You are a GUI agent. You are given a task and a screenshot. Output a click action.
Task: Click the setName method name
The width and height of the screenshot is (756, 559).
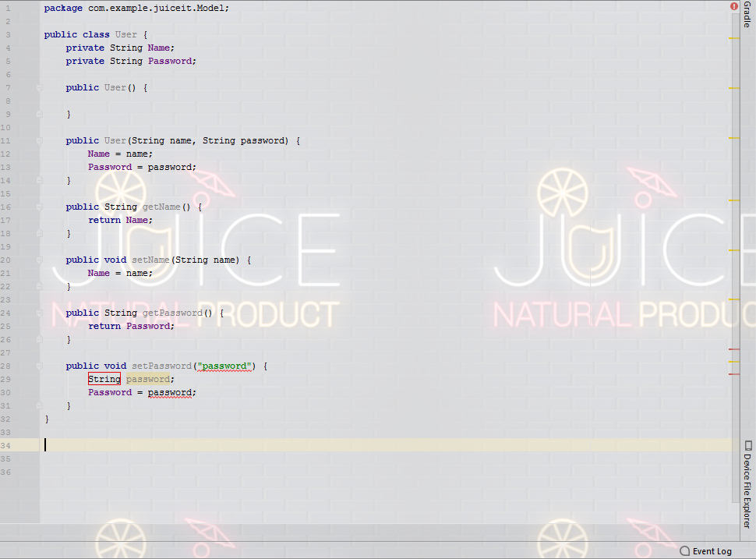pos(150,260)
